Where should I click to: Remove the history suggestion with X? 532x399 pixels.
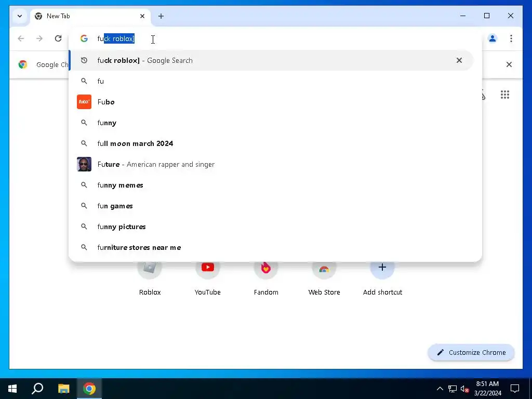[x=459, y=60]
